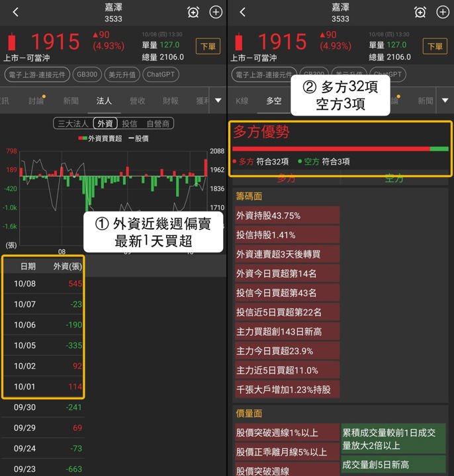Select 自營商 segment option

(x=158, y=124)
